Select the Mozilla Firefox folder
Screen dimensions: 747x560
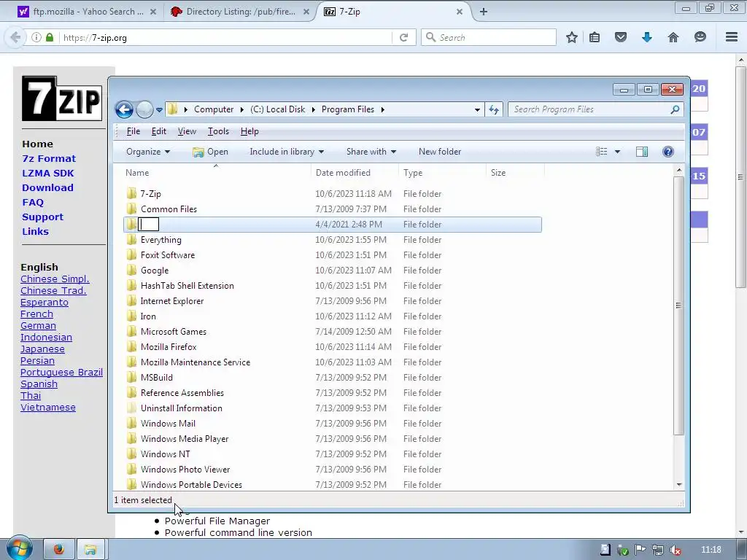click(169, 346)
